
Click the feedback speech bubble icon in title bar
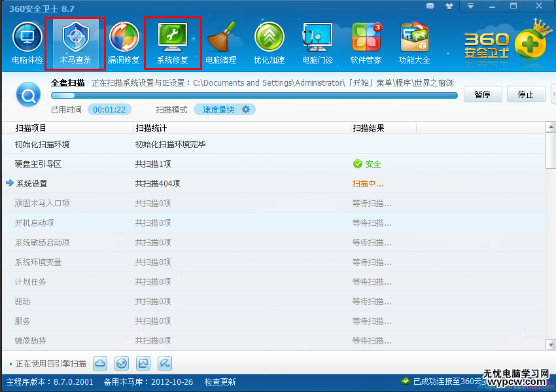click(430, 6)
